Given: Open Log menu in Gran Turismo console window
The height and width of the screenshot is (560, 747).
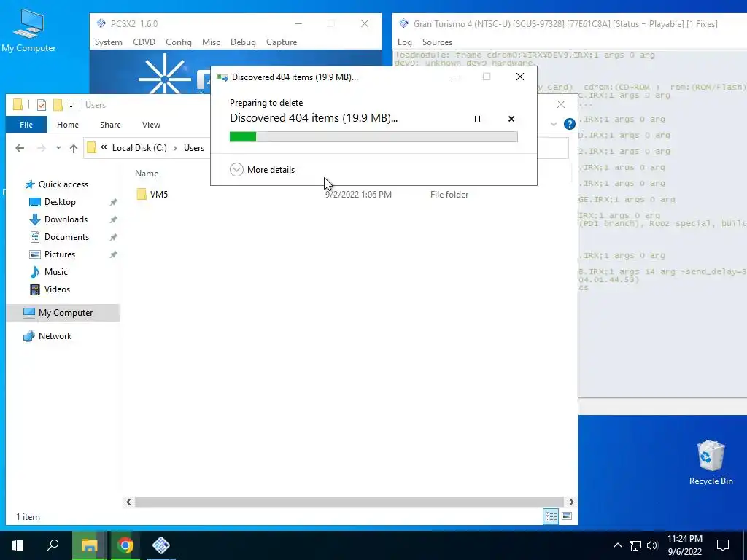Looking at the screenshot, I should [404, 42].
